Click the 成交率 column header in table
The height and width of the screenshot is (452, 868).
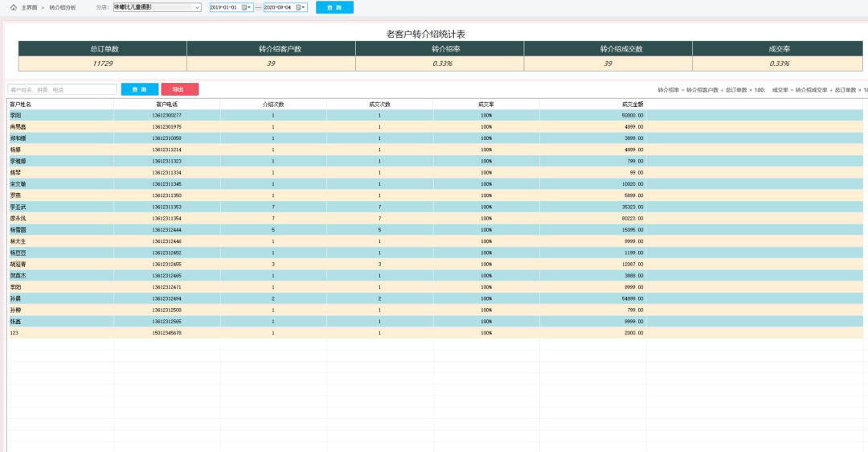(x=485, y=105)
